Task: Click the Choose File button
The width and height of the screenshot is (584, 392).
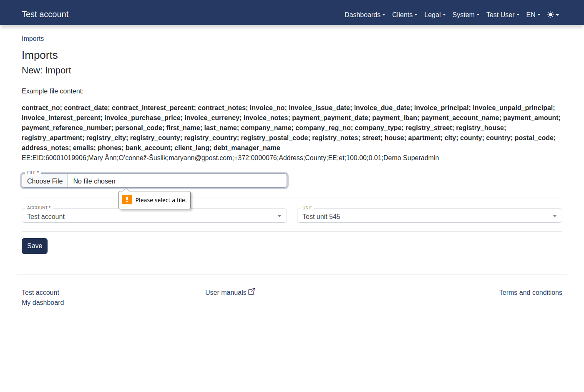Action: click(x=45, y=181)
